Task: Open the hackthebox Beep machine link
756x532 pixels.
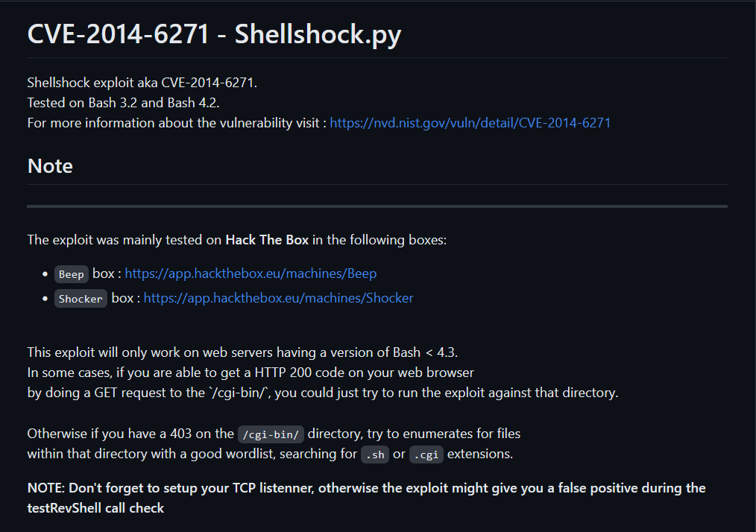Action: coord(251,273)
